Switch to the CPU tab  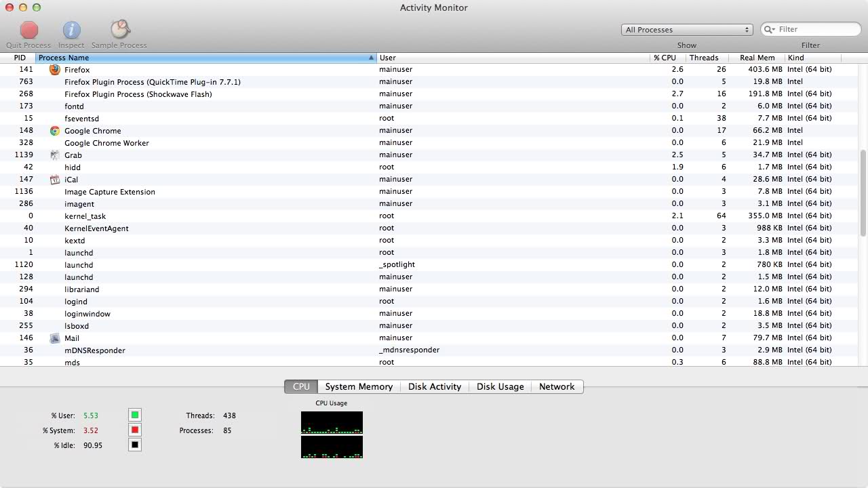(x=301, y=386)
